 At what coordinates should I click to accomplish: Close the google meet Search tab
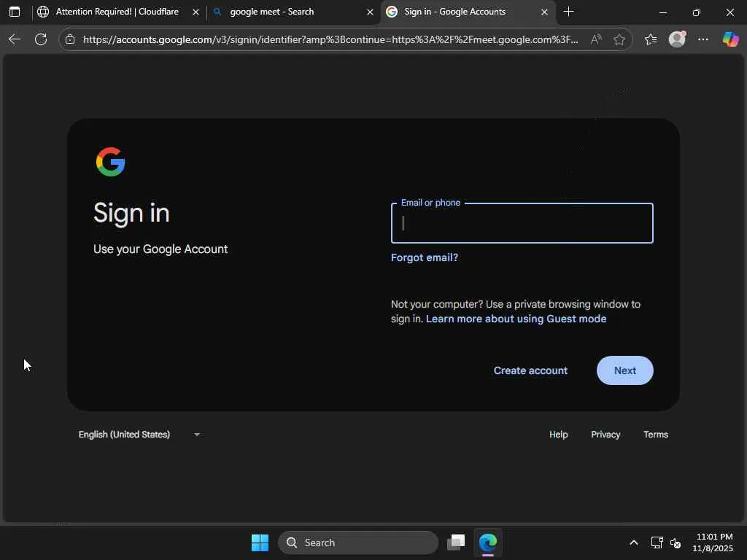point(370,12)
